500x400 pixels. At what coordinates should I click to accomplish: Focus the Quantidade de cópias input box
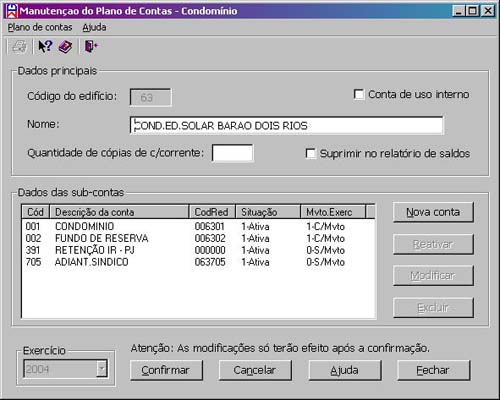(x=232, y=153)
